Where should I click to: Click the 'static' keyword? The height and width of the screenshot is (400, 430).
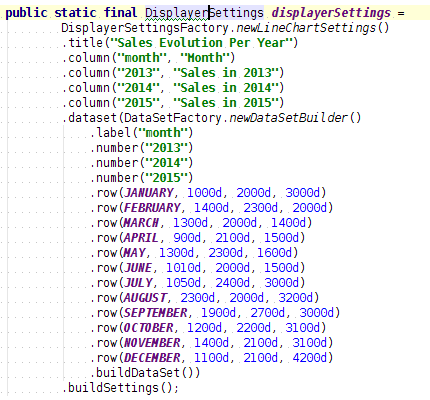pyautogui.click(x=75, y=13)
